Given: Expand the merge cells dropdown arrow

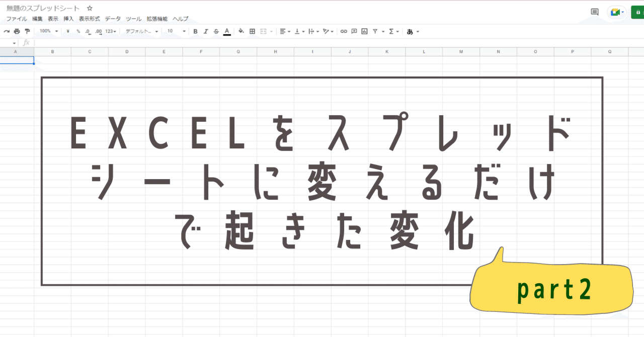Looking at the screenshot, I should (271, 31).
